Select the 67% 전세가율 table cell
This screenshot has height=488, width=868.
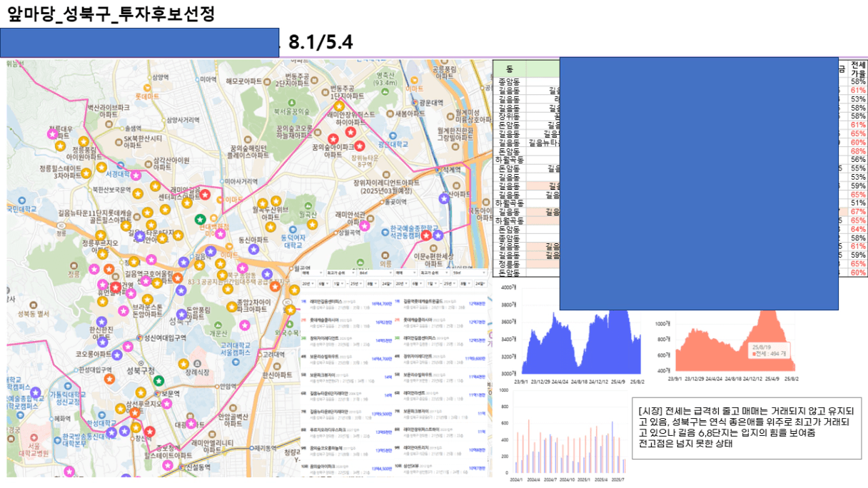click(858, 212)
